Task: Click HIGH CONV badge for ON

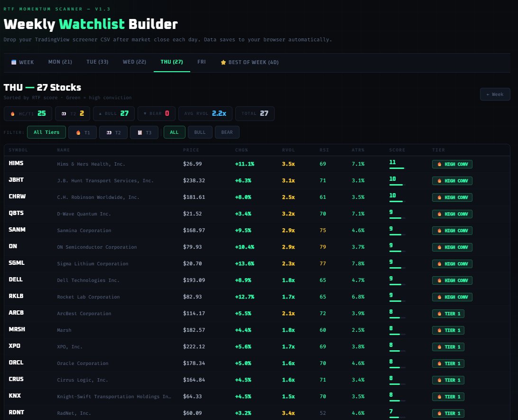Action: coord(452,247)
